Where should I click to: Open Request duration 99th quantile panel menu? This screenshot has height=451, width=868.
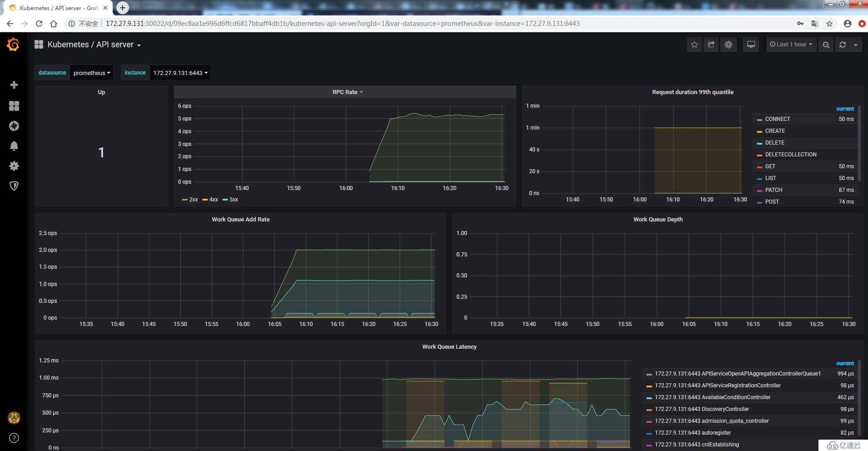[693, 92]
